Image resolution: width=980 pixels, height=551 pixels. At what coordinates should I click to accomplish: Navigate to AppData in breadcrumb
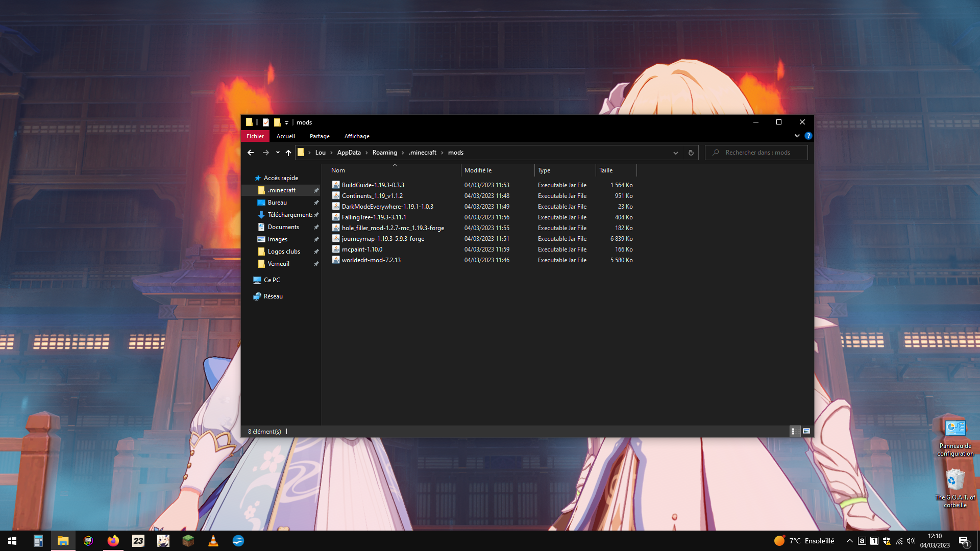(x=349, y=153)
